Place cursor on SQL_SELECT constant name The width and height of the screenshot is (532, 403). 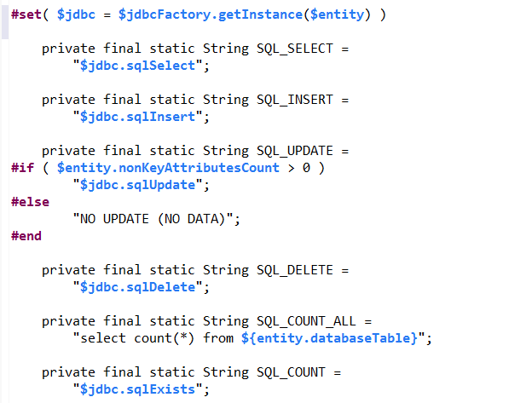point(294,49)
